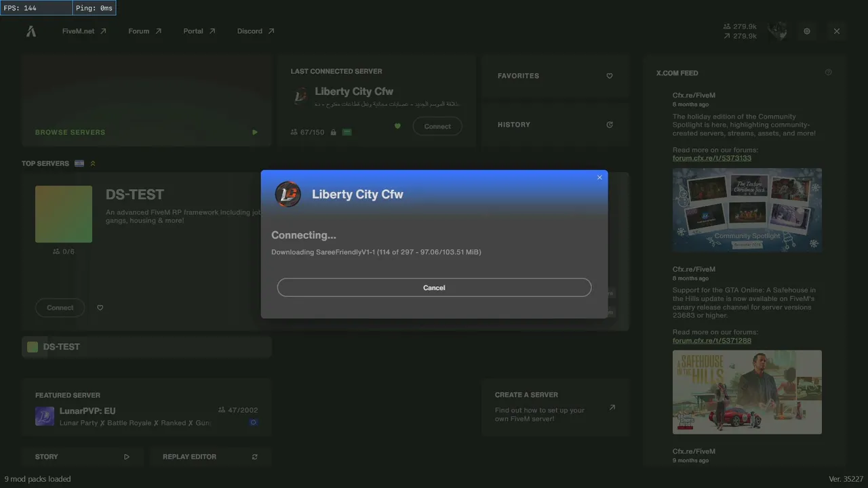Image resolution: width=868 pixels, height=488 pixels.
Task: Click the "Downloading SareeFriendlyV1-1" progress text
Action: [x=376, y=252]
